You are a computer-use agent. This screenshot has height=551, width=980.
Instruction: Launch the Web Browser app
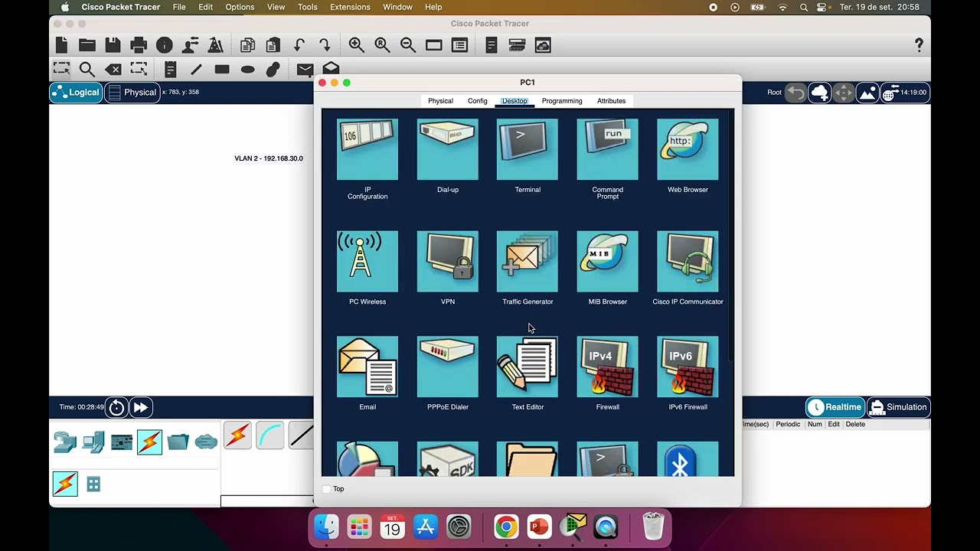688,150
